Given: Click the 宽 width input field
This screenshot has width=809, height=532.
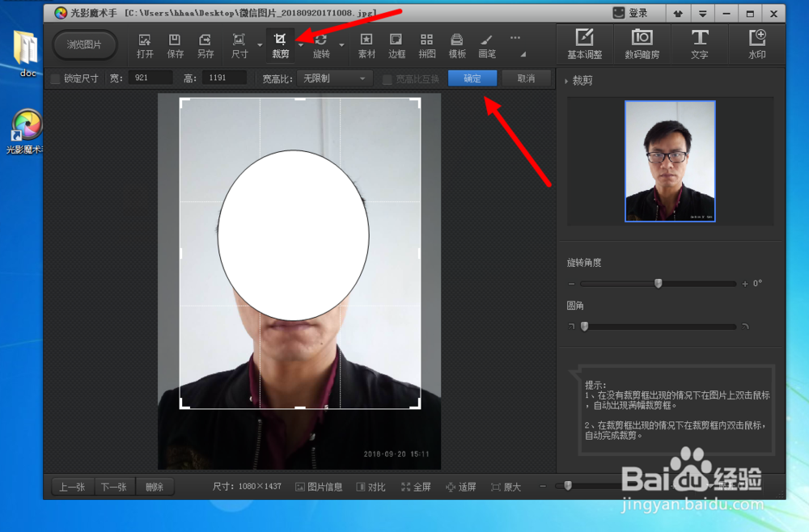Looking at the screenshot, I should (x=150, y=78).
